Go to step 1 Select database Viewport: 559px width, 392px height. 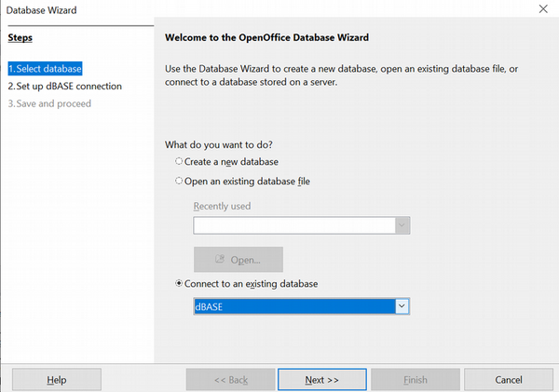click(45, 68)
